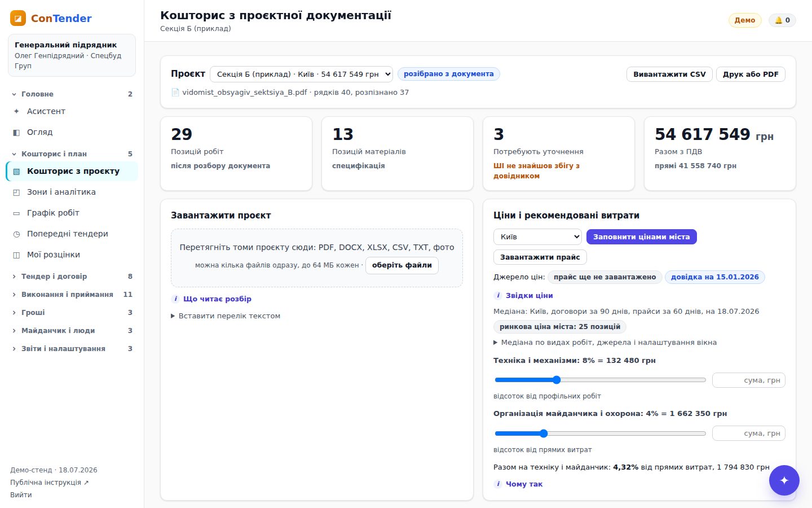
Task: Expand the Гроші sidebar group
Action: [72, 312]
